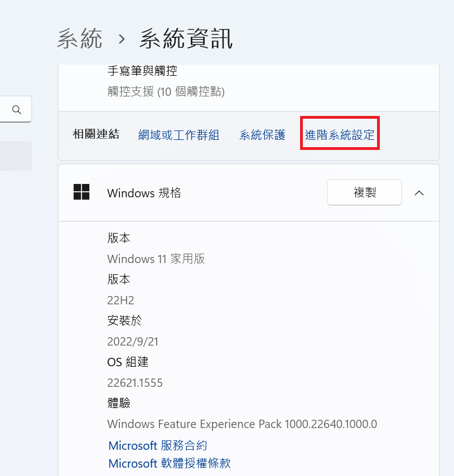Viewport: 454px width, 476px height.
Task: Click the 複製 button
Action: click(x=364, y=192)
